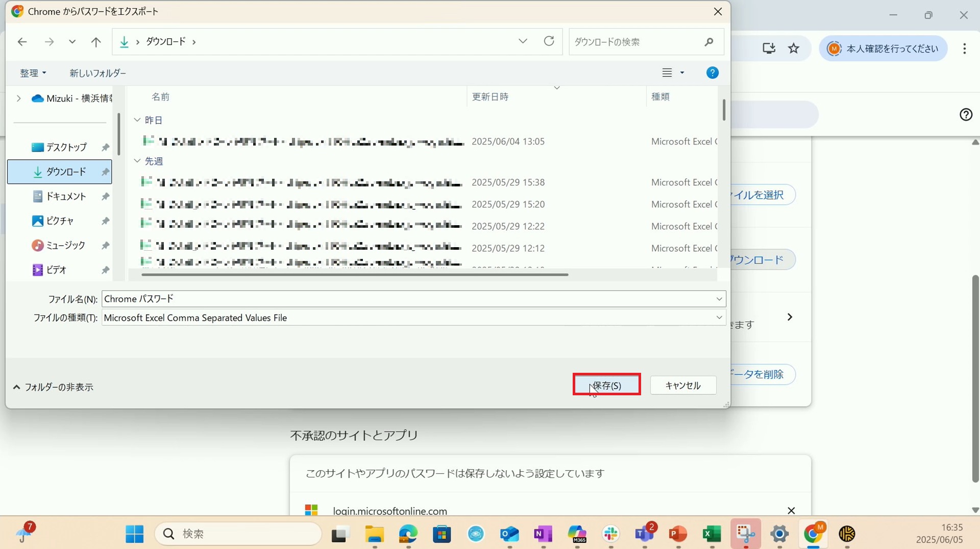Click the キャンセル button
Viewport: 980px width, 549px height.
[x=682, y=385]
